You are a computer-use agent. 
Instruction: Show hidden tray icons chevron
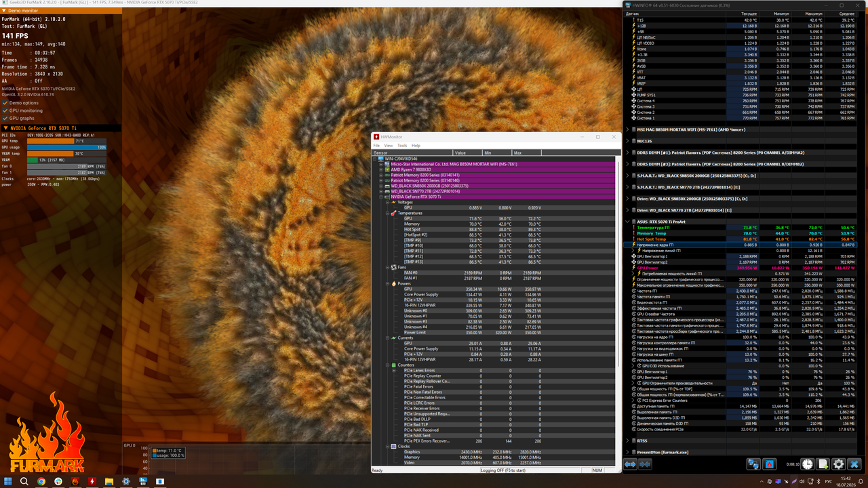[762, 481]
